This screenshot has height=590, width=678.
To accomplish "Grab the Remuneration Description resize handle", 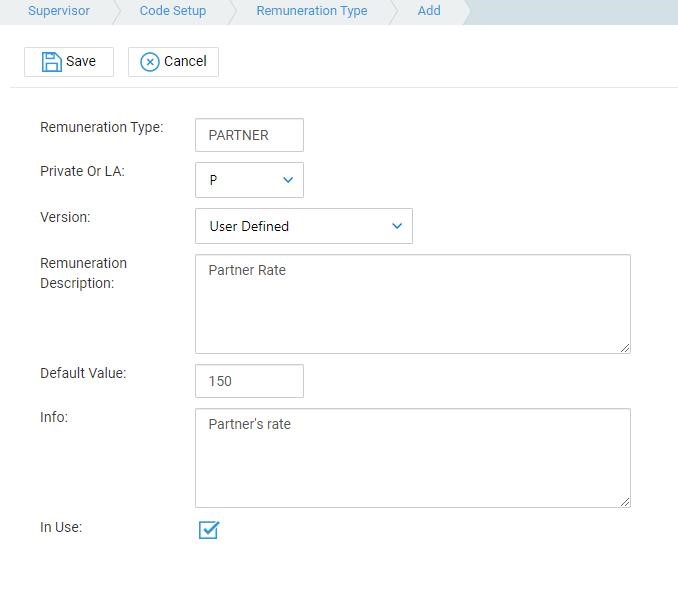I will 625,348.
